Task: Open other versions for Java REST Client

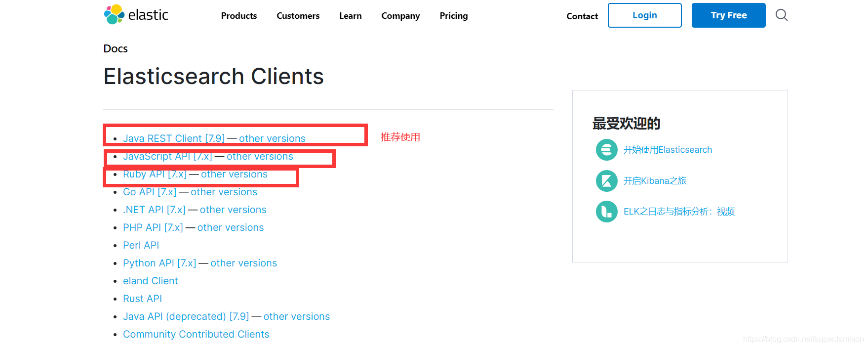Action: coord(272,138)
